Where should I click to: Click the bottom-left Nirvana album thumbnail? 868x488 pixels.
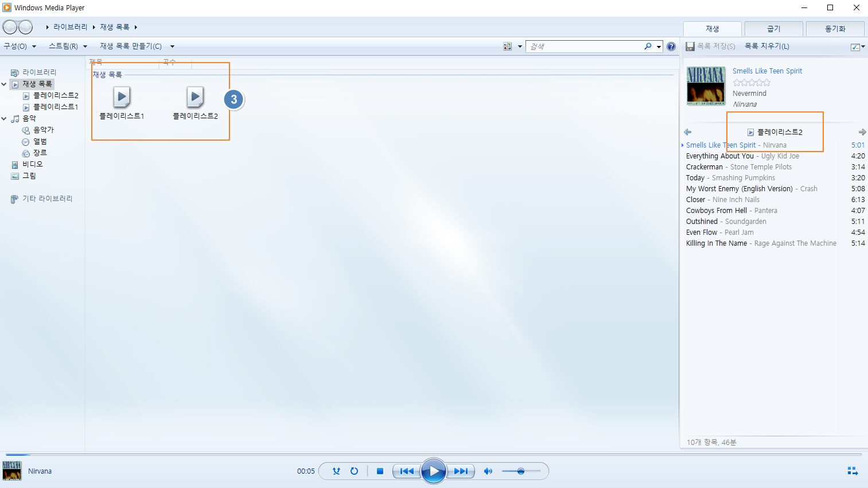[12, 471]
